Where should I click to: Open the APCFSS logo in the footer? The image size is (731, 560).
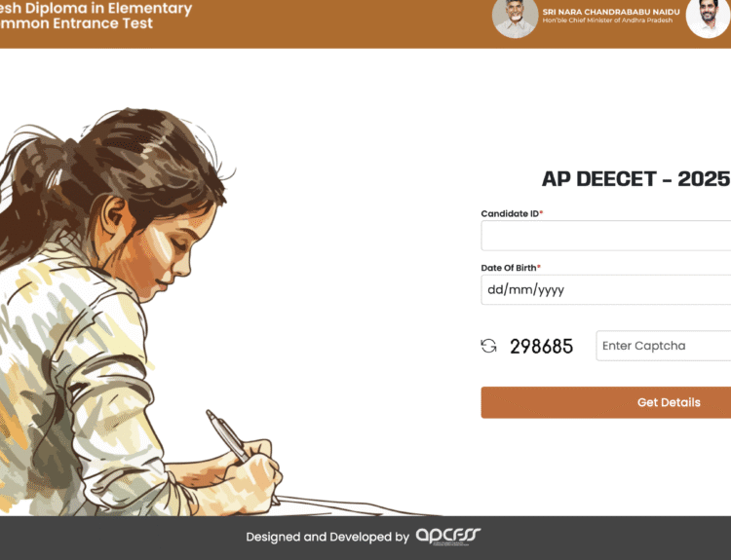pos(448,536)
